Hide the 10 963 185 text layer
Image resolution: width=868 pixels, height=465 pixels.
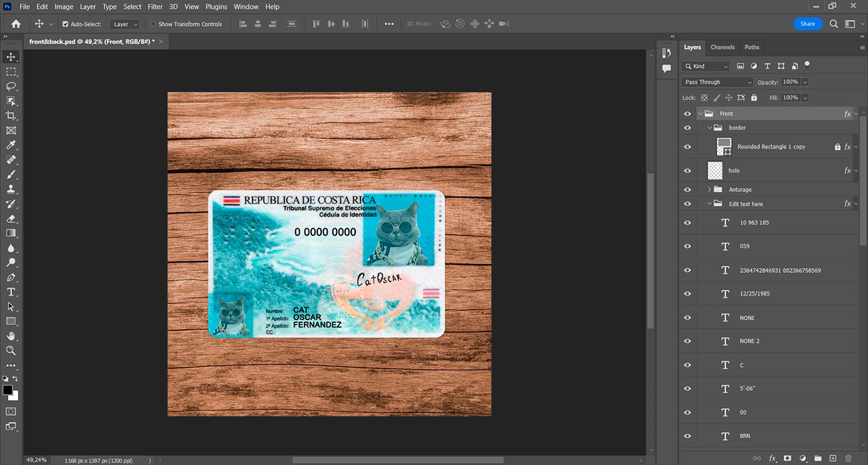[688, 223]
